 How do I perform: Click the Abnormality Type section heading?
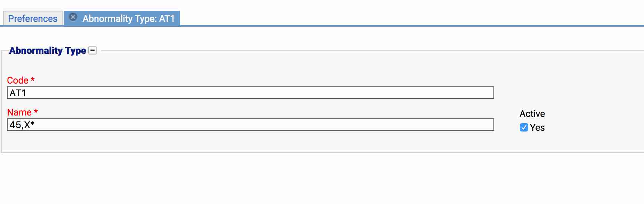coord(48,51)
